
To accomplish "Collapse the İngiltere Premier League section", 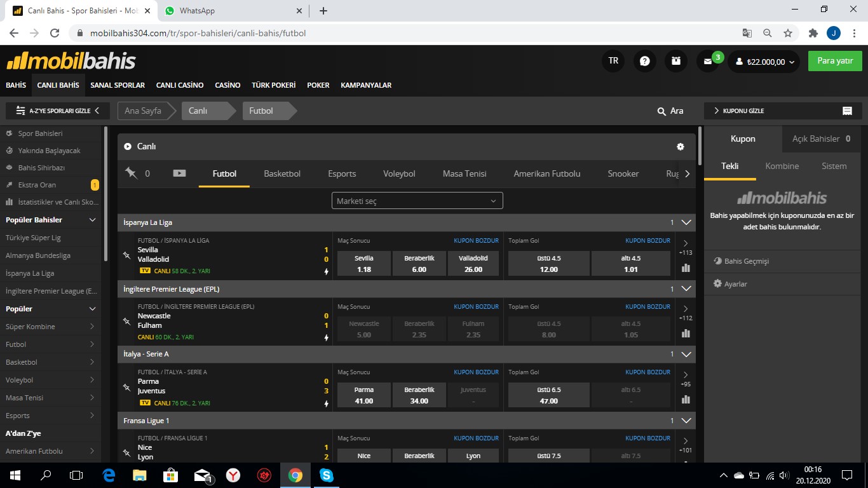I will (x=686, y=288).
